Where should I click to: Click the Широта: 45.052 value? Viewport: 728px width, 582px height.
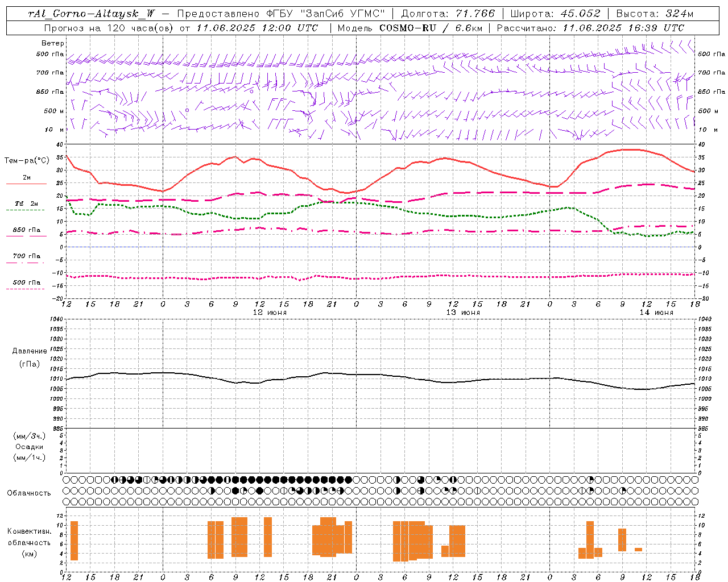556,14
